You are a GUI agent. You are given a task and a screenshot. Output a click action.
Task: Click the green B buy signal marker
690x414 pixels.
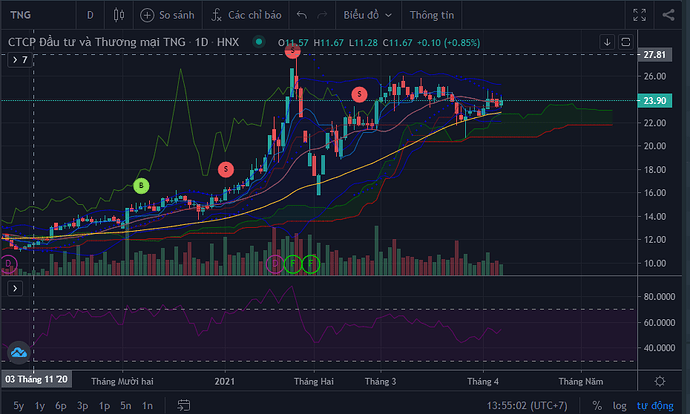point(141,186)
